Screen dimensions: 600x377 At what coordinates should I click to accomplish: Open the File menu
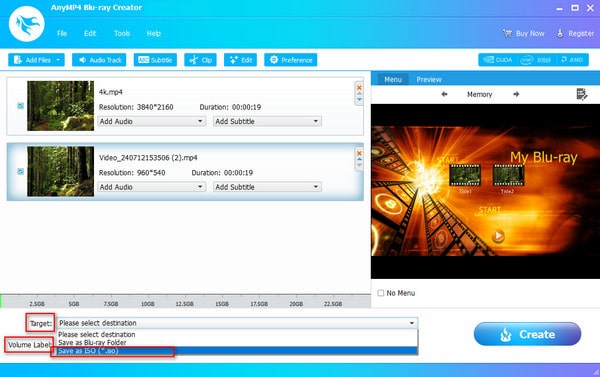click(62, 33)
